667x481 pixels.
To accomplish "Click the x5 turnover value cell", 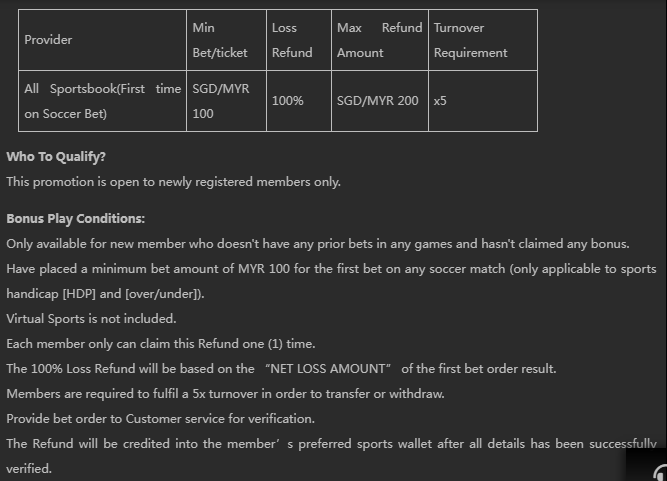I will coord(441,101).
